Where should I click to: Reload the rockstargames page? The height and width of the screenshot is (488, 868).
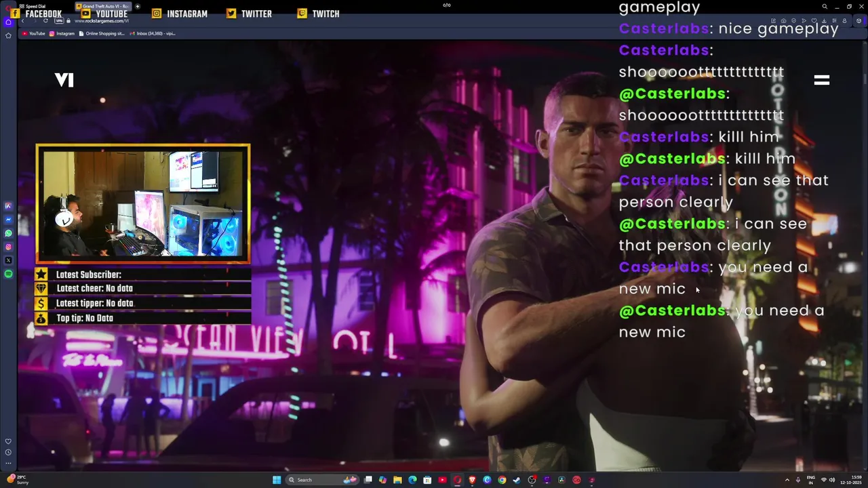45,21
